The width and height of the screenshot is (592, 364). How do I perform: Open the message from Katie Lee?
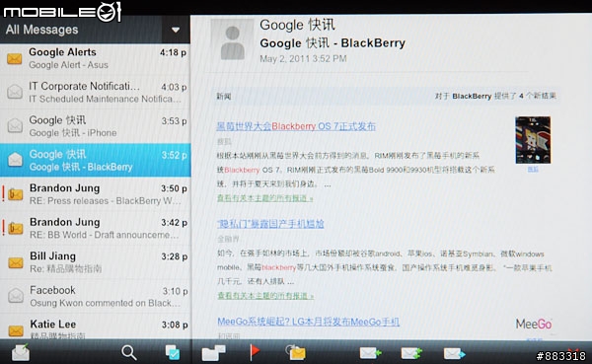point(95,327)
